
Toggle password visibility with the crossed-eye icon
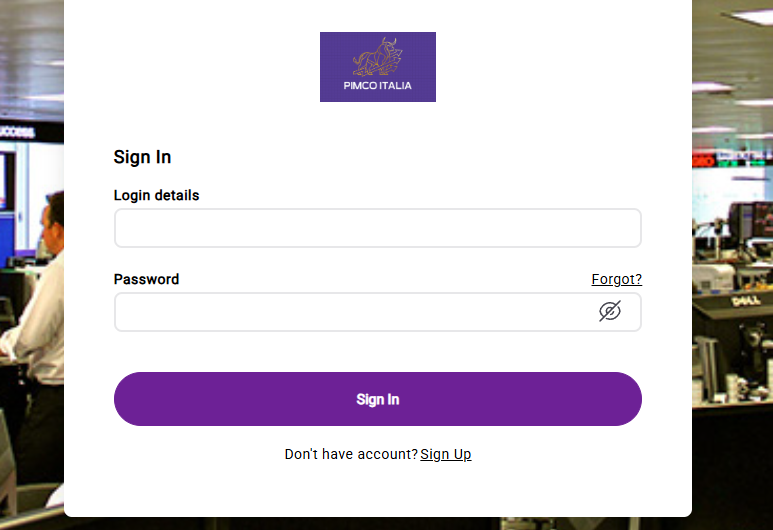coord(610,311)
